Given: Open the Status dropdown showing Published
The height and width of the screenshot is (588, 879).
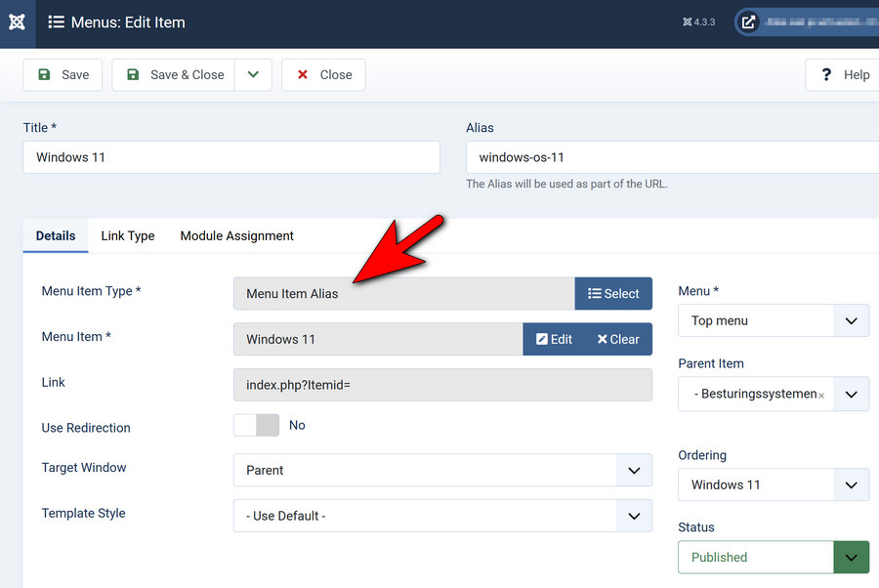Looking at the screenshot, I should point(774,557).
